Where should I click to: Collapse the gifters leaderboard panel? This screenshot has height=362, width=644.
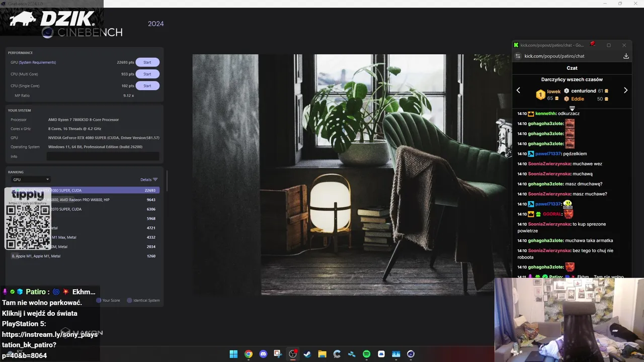[572, 108]
